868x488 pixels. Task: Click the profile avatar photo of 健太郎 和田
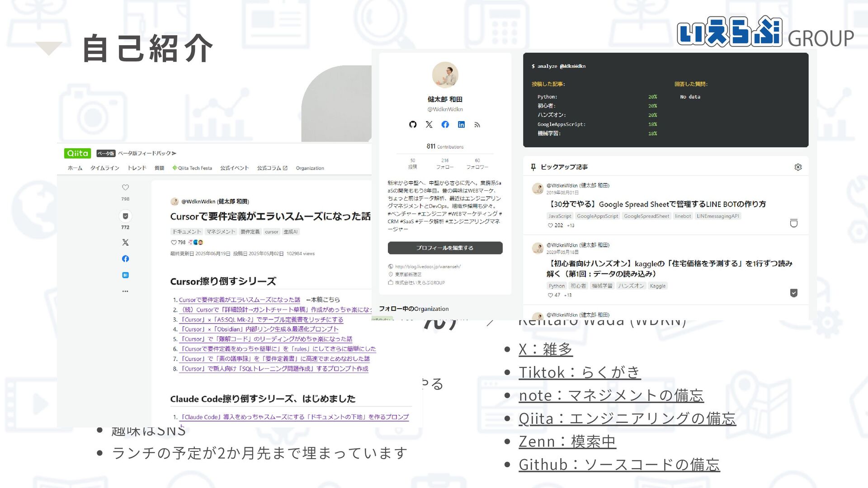tap(445, 75)
